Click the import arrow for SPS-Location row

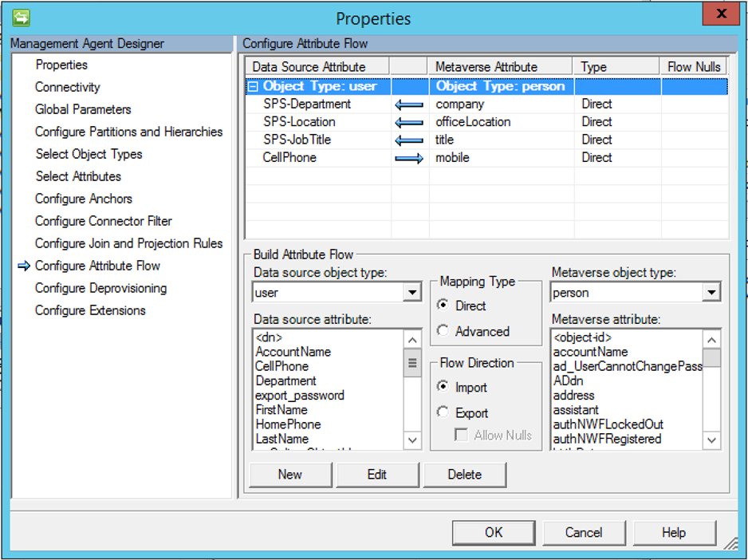(x=409, y=123)
